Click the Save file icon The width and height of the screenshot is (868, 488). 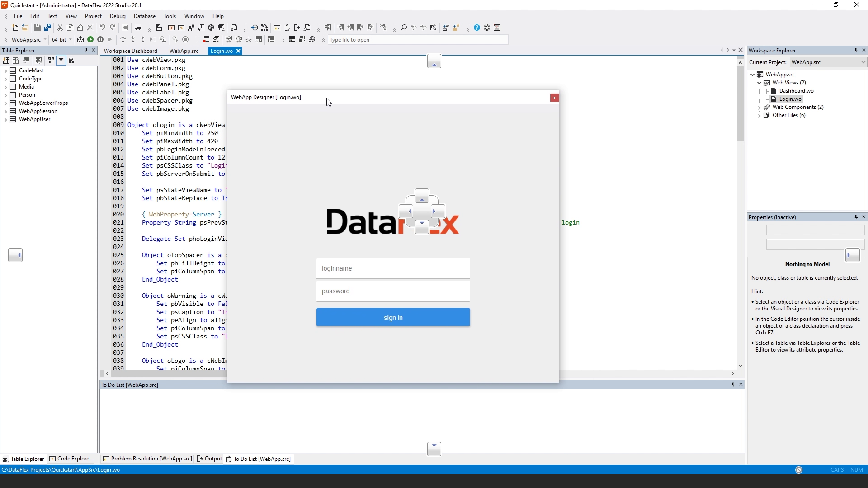(38, 28)
